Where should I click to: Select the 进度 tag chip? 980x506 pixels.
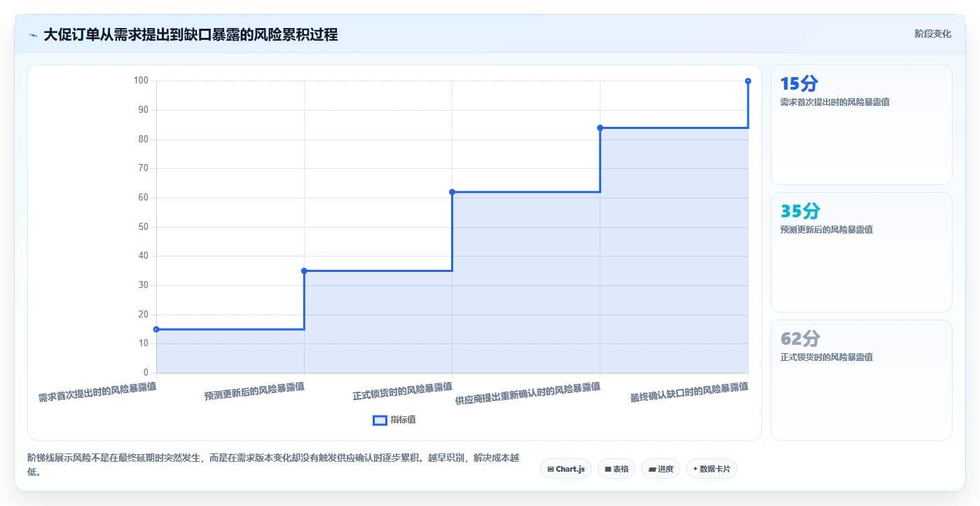click(661, 469)
